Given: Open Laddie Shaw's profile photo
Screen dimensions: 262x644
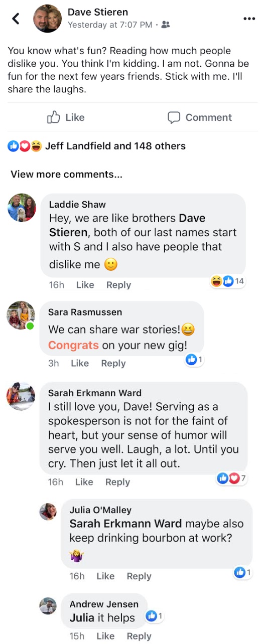Looking at the screenshot, I should [x=22, y=208].
